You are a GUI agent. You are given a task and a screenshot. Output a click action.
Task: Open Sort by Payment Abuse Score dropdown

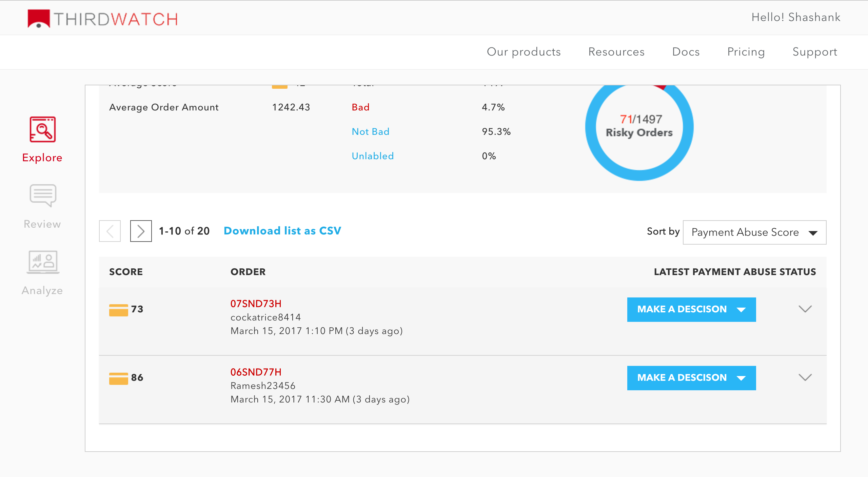click(x=754, y=232)
